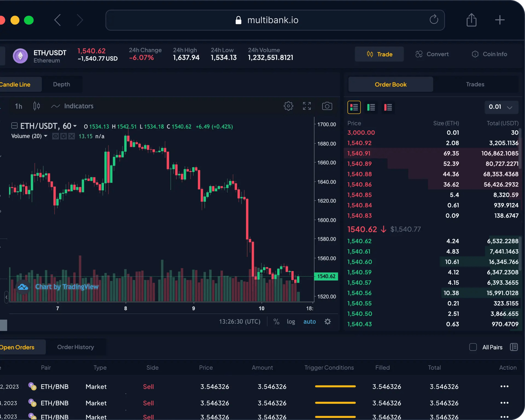Switch to the Trades tab

coord(475,84)
